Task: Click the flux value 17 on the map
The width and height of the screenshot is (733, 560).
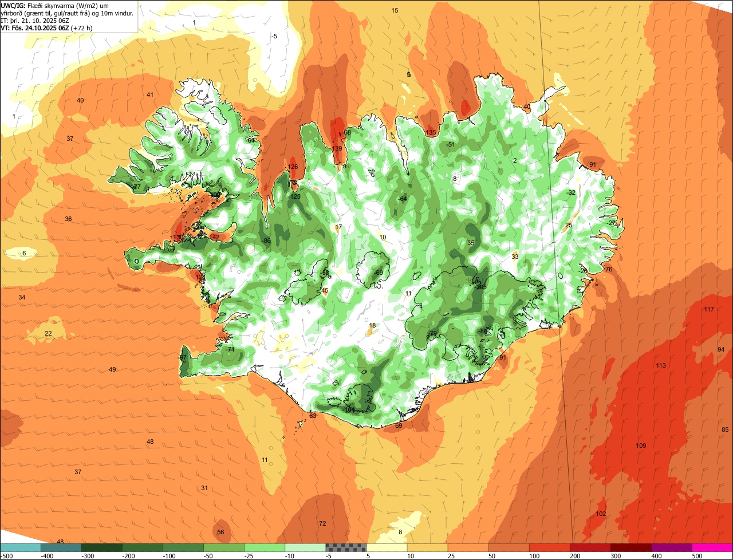Action: click(x=338, y=227)
